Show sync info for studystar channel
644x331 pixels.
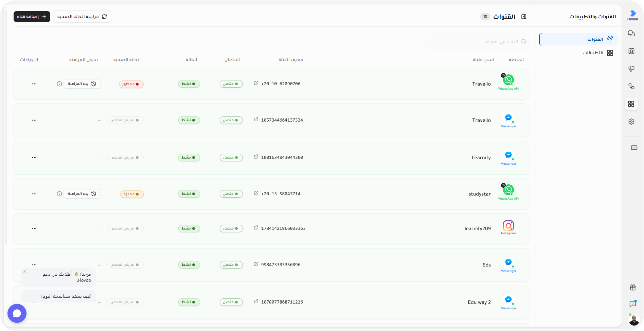[59, 194]
